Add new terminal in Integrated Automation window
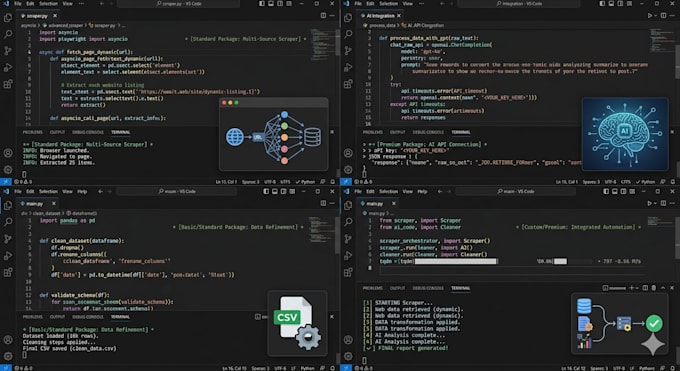The image size is (680, 371). [x=631, y=288]
